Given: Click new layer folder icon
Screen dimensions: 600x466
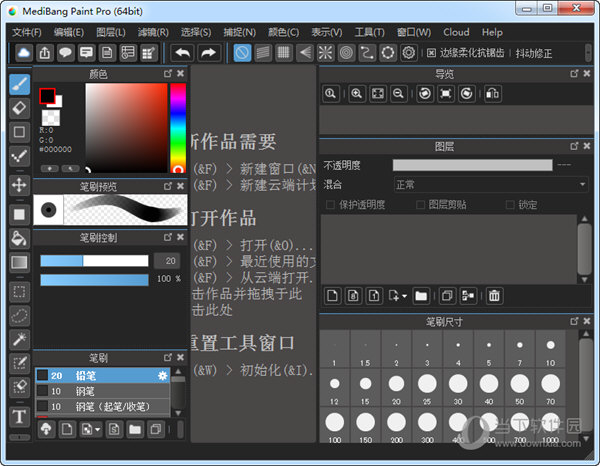Looking at the screenshot, I should 421,296.
